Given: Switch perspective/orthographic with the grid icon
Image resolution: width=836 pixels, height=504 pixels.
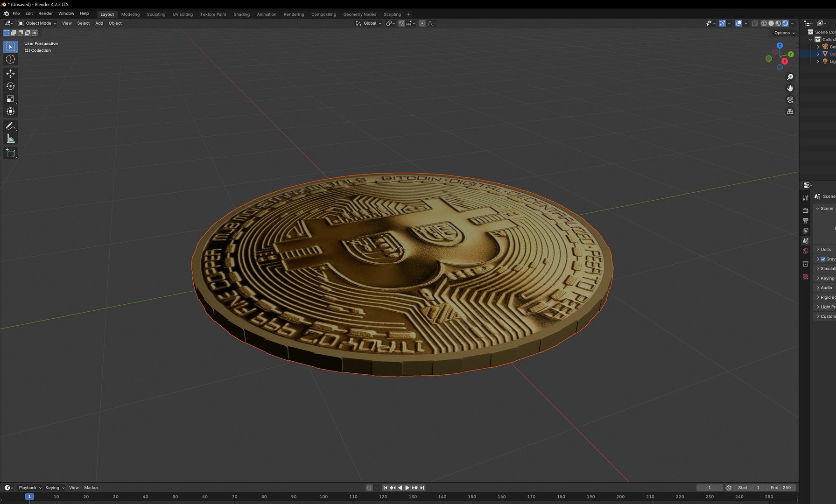Looking at the screenshot, I should pyautogui.click(x=790, y=112).
